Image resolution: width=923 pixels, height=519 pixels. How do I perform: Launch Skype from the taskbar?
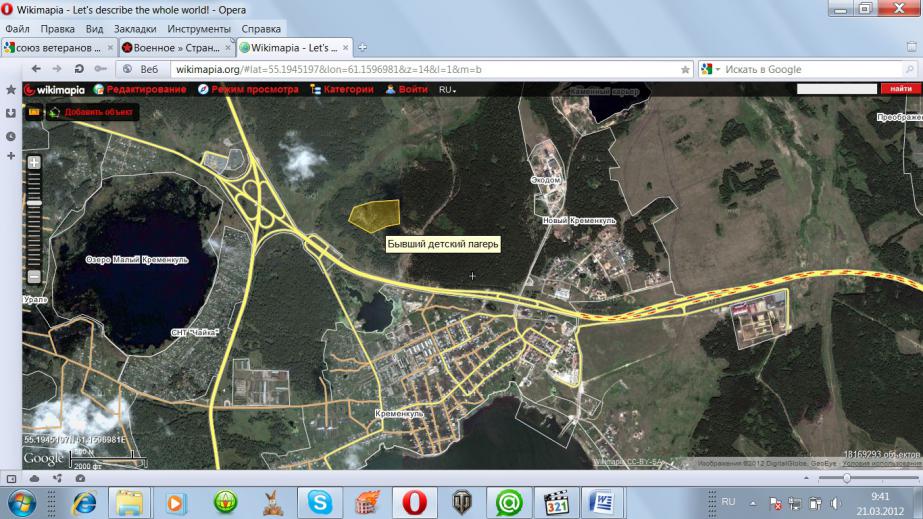click(x=321, y=501)
